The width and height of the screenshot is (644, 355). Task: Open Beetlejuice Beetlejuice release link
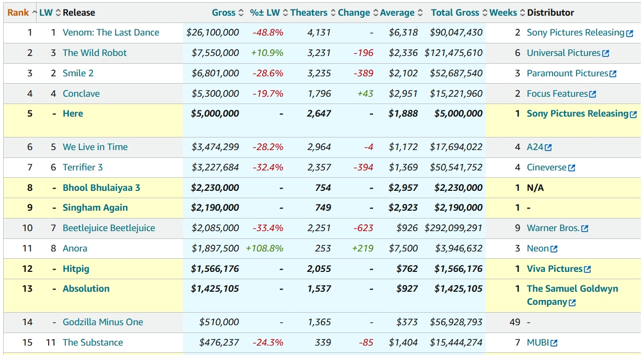click(x=109, y=228)
